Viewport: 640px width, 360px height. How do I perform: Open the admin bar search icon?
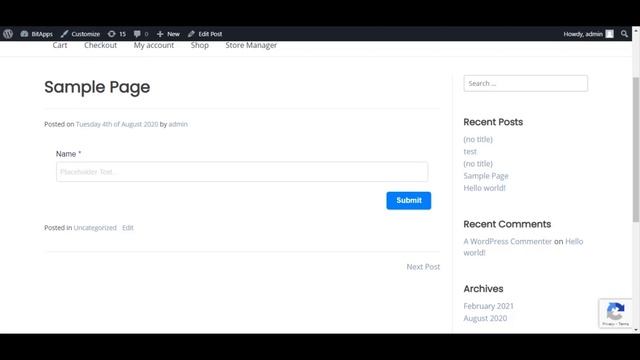(624, 34)
